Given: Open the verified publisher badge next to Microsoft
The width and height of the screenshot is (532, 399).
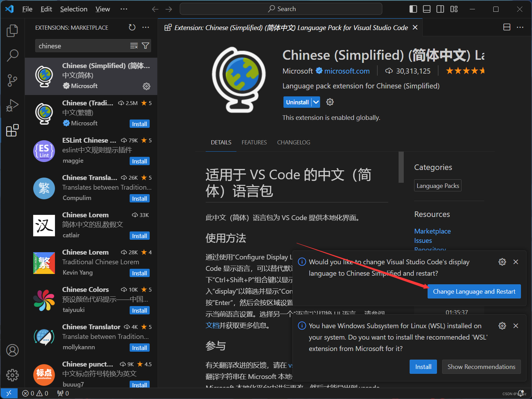Looking at the screenshot, I should click(x=319, y=71).
